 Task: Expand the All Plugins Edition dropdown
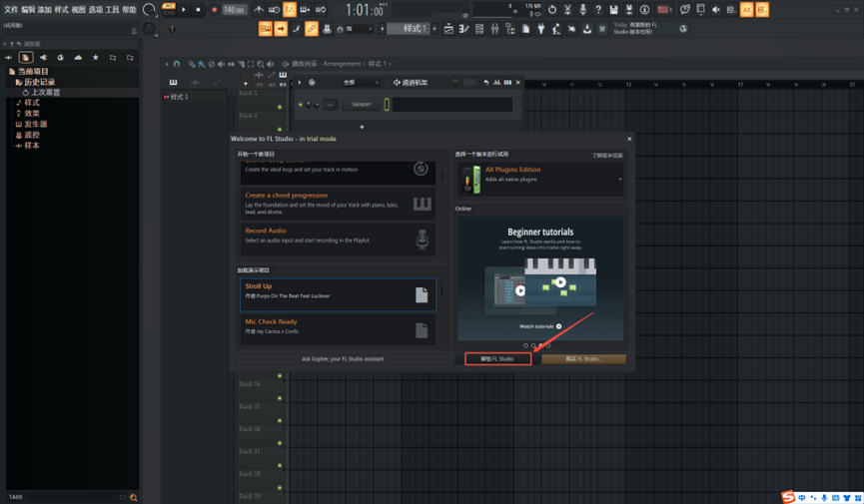[x=619, y=180]
